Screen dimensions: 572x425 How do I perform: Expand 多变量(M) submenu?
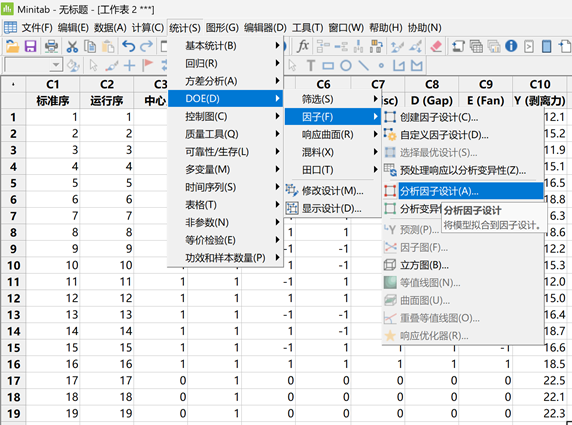coord(225,169)
